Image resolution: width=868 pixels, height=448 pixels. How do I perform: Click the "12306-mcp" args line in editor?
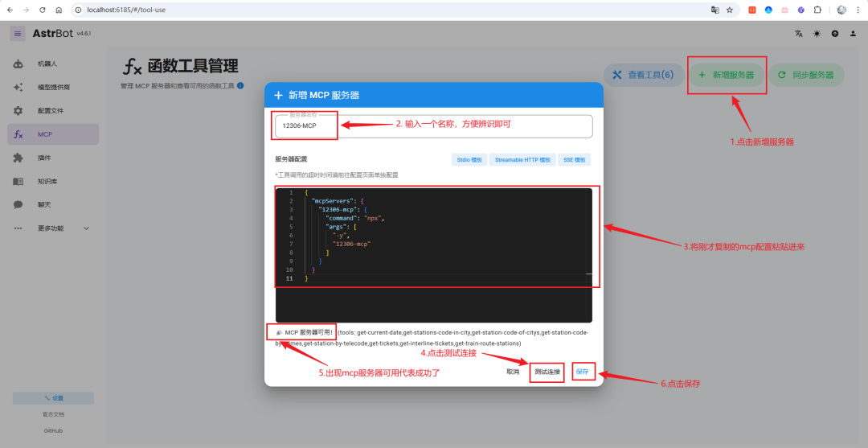coord(351,244)
